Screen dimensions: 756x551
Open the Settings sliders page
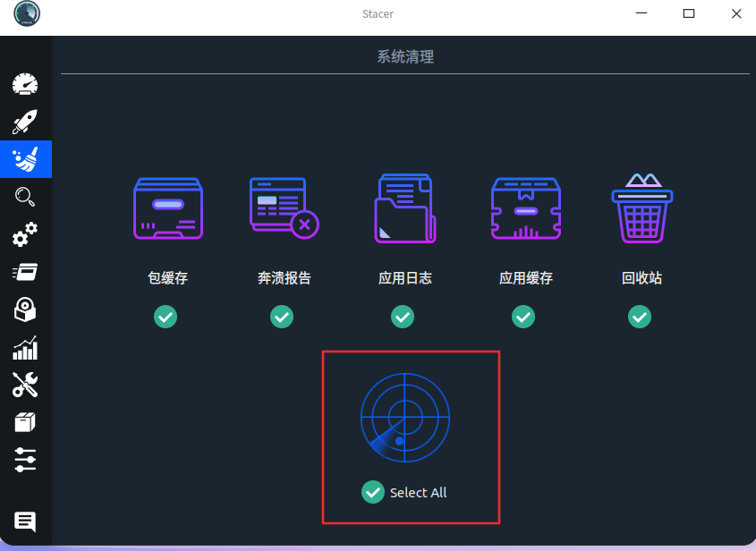coord(25,460)
